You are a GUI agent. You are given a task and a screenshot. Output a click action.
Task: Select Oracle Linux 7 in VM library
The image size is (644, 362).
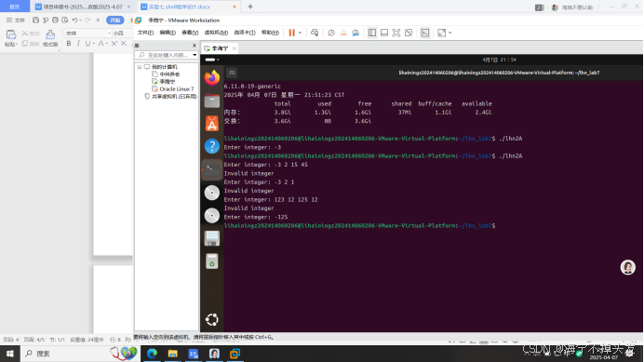click(177, 89)
